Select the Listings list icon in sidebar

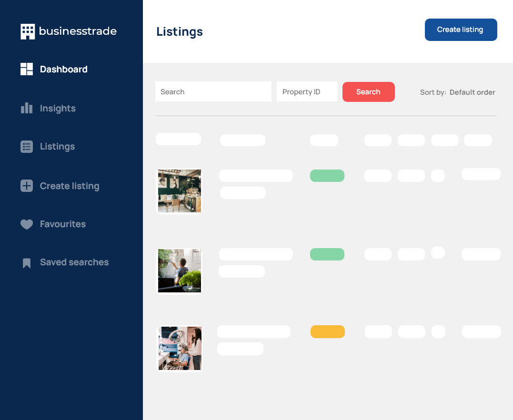[x=27, y=147]
